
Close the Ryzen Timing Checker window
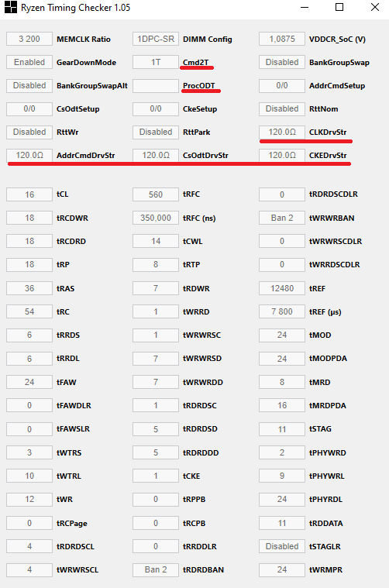[x=374, y=7]
